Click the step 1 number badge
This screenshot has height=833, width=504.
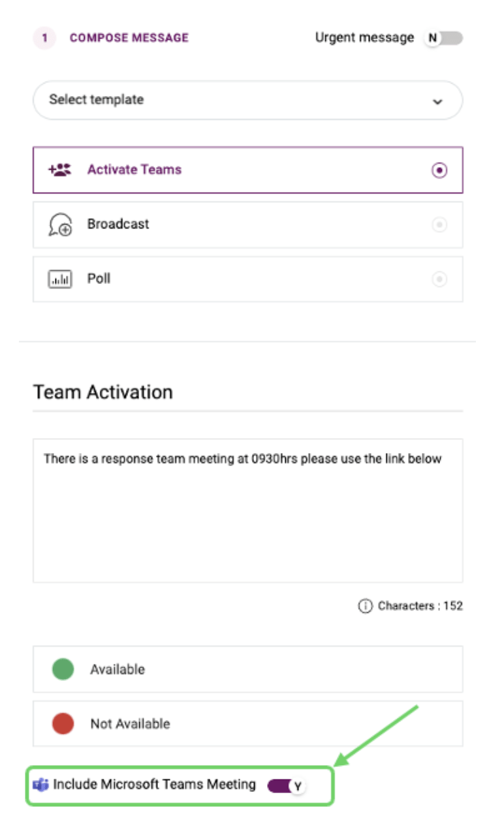click(x=44, y=39)
